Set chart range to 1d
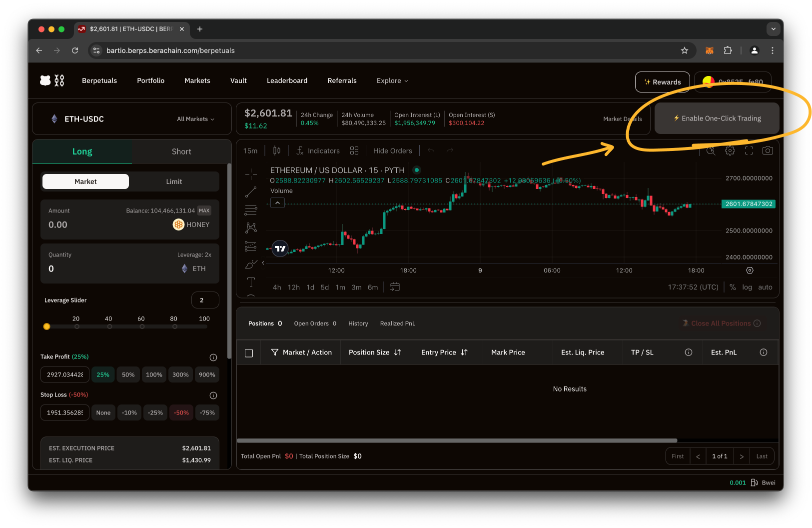The image size is (812, 528). 310,287
